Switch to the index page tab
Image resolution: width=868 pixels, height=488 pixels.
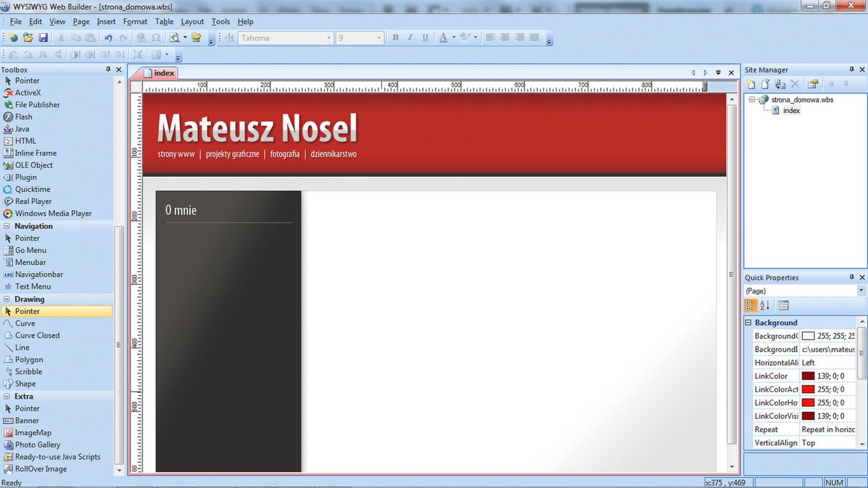160,73
